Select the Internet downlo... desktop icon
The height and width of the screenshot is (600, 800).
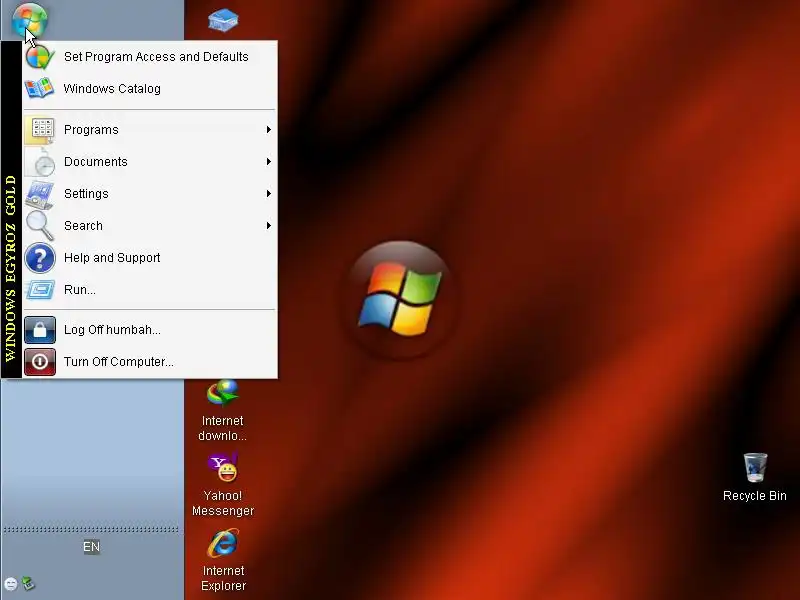222,411
